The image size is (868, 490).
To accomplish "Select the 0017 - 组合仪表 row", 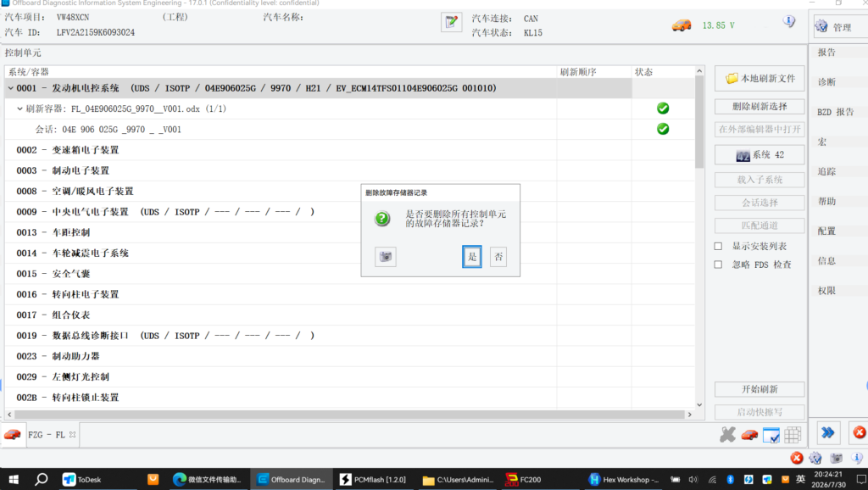I will point(350,315).
